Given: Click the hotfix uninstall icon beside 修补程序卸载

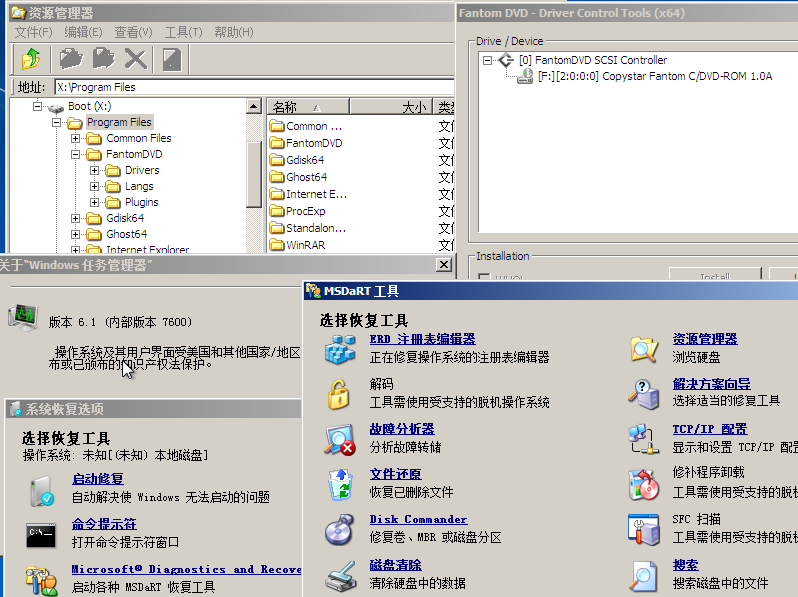Looking at the screenshot, I should [644, 485].
